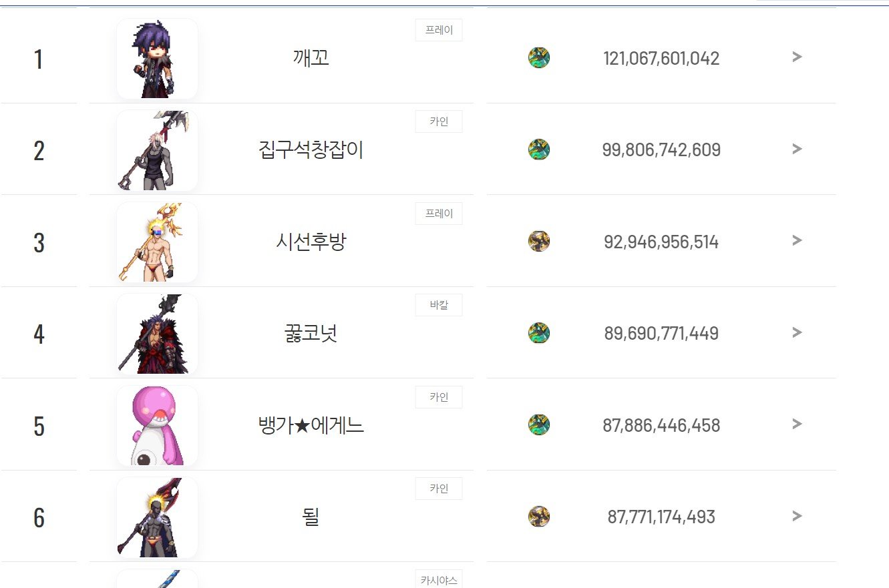Click the equipment icon next to 꿇코넛's damage
Screen dimensions: 889x588
coord(539,333)
